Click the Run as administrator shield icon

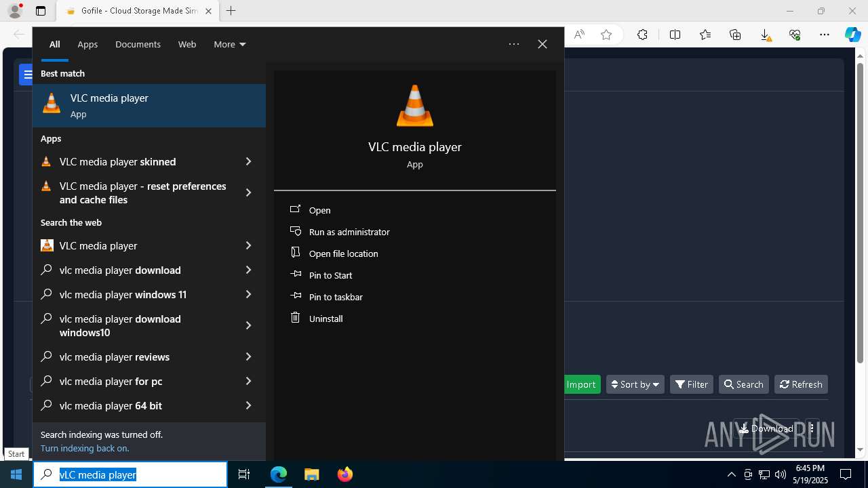pos(295,231)
